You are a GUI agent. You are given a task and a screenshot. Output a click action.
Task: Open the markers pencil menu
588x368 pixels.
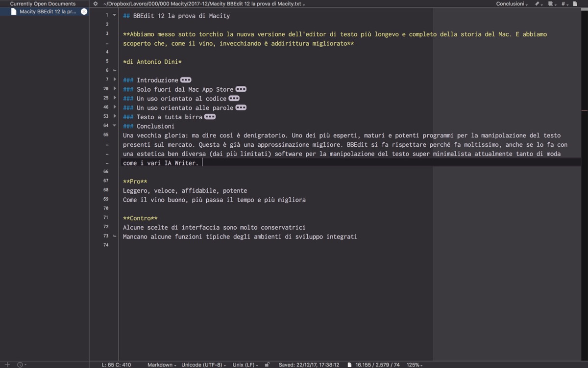(x=538, y=3)
